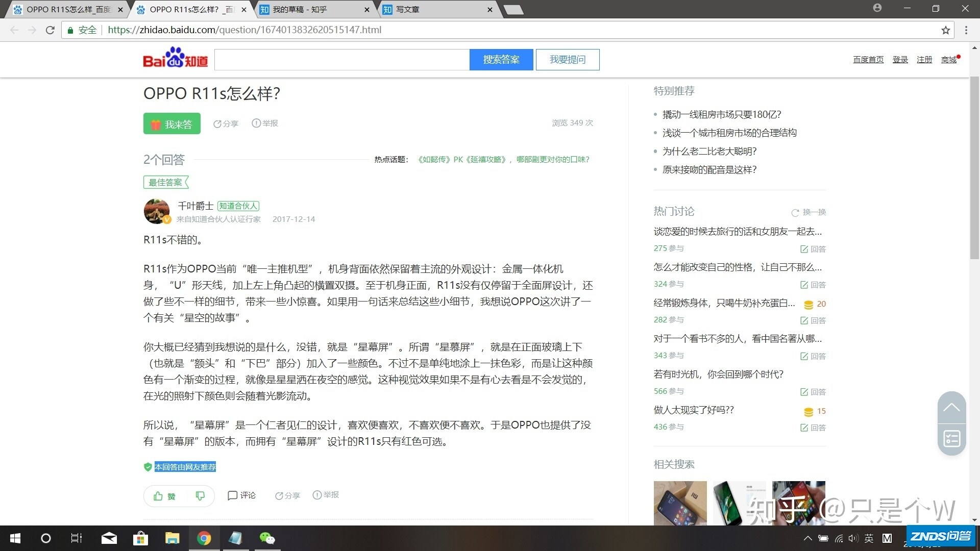Screen dimensions: 980x551
Task: Click the username 千叶爵士
Action: tap(195, 206)
